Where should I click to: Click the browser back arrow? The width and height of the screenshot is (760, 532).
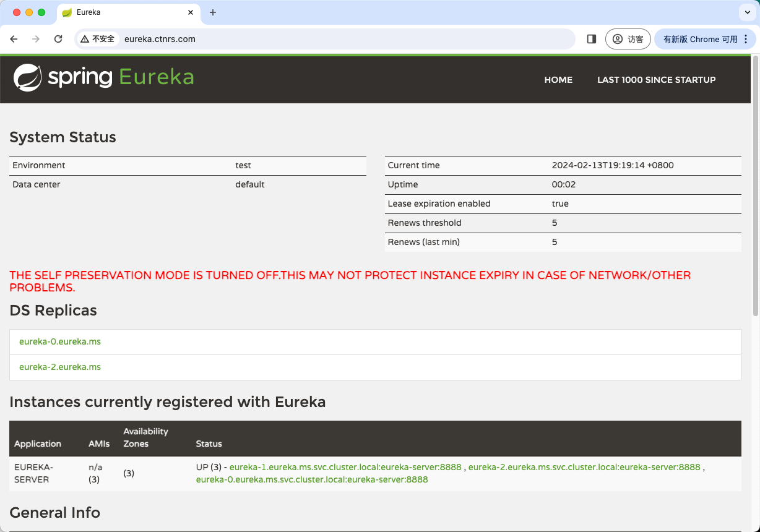pos(14,39)
